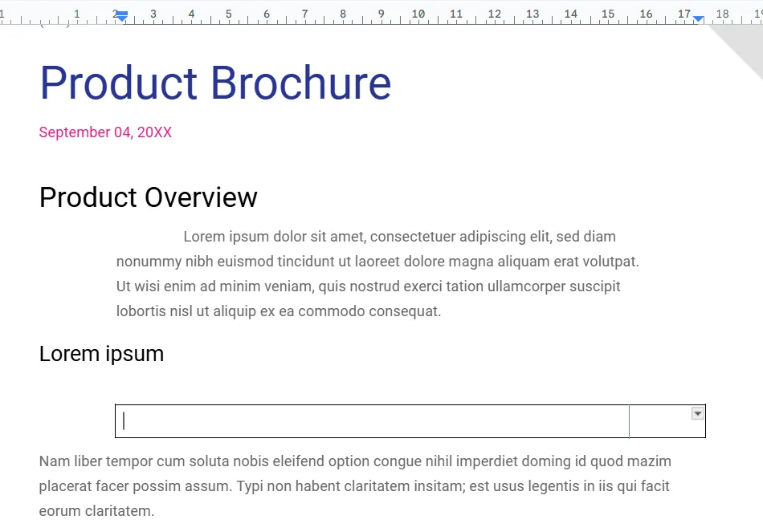
Task: Click the pink date "September 04, 20XX"
Action: pyautogui.click(x=105, y=132)
